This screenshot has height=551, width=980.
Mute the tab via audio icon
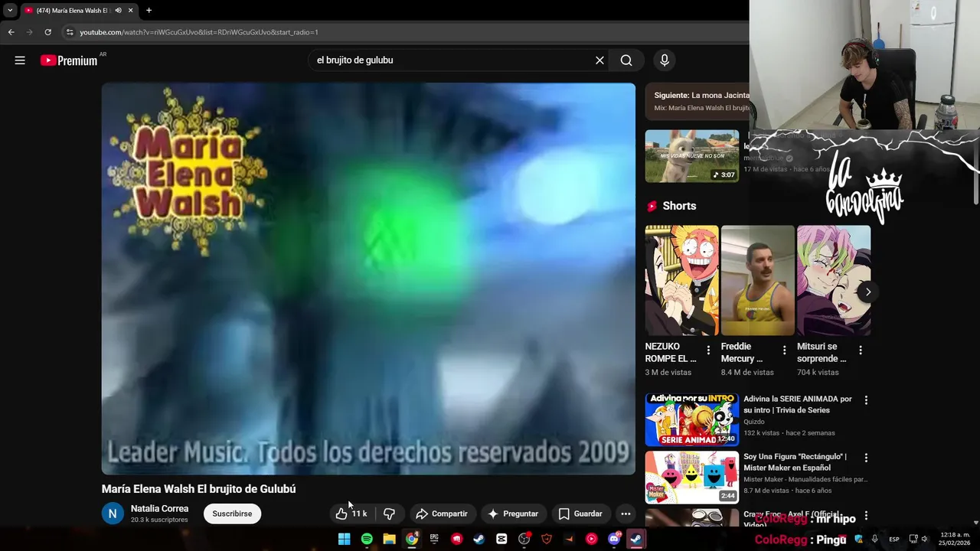pos(118,10)
